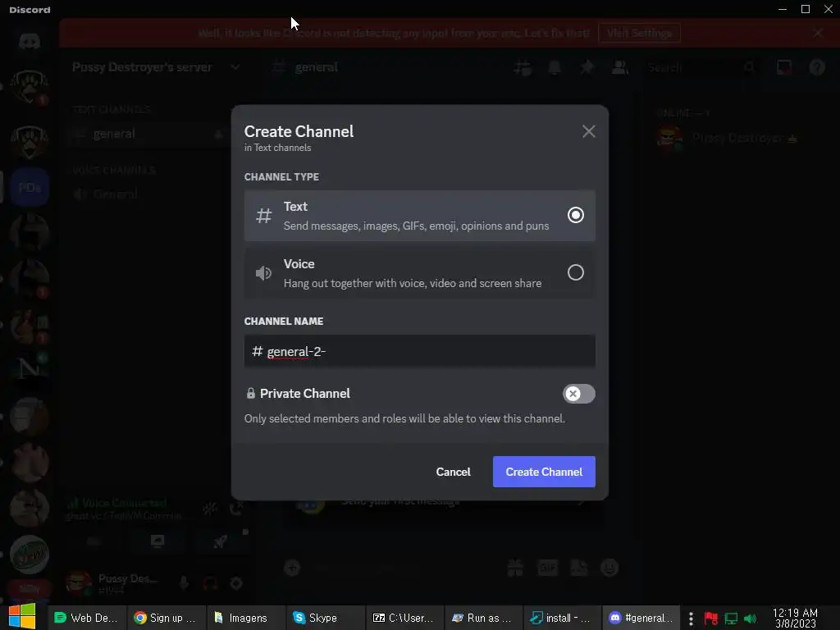The width and height of the screenshot is (840, 630).
Task: Open the Threads icon in channel header
Action: [x=523, y=67]
